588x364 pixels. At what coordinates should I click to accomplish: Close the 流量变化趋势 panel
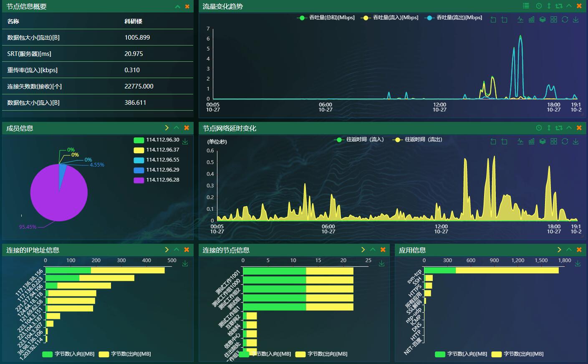579,6
